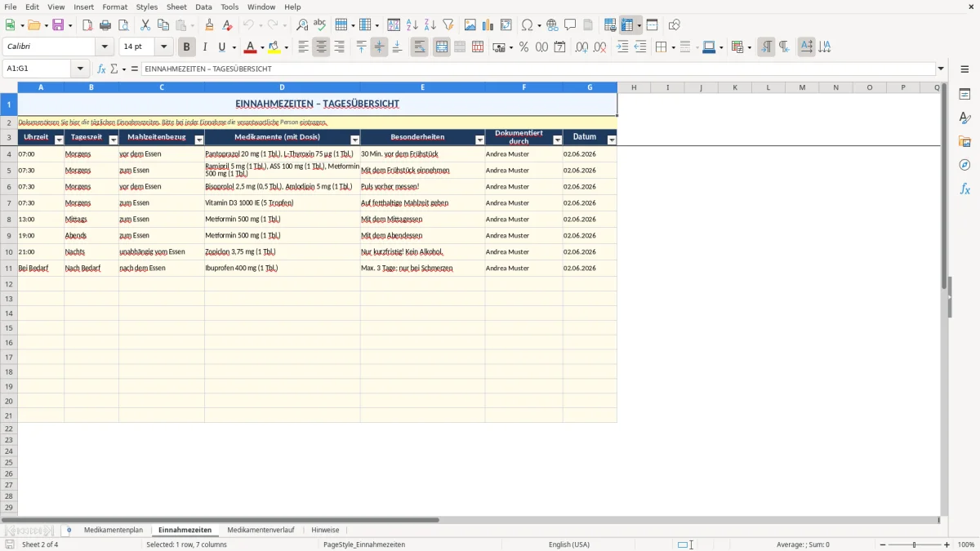Open the sidebar Properties panel

coord(964,95)
